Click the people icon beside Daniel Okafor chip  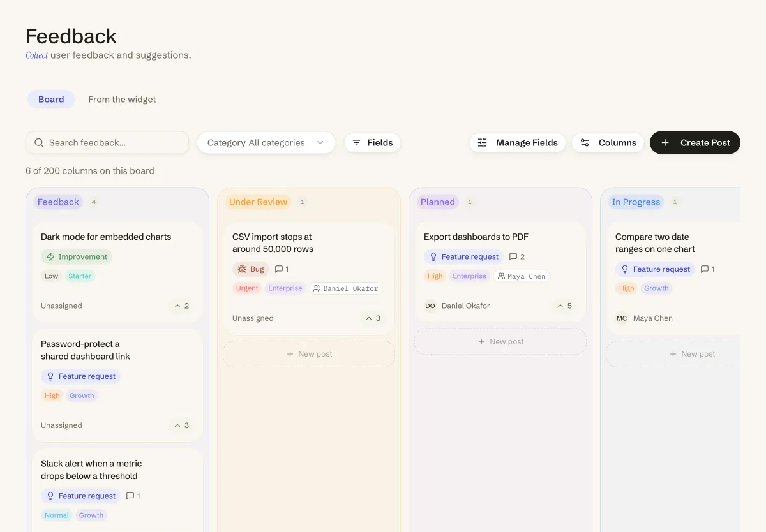317,288
